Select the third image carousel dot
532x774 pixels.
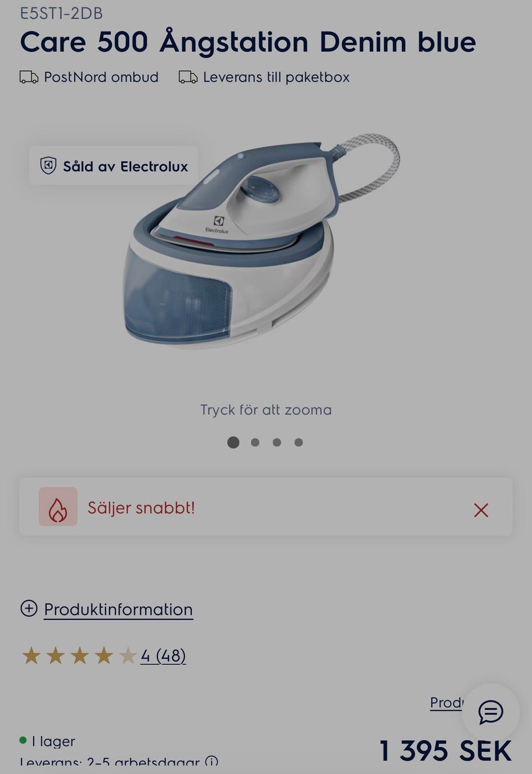point(277,442)
